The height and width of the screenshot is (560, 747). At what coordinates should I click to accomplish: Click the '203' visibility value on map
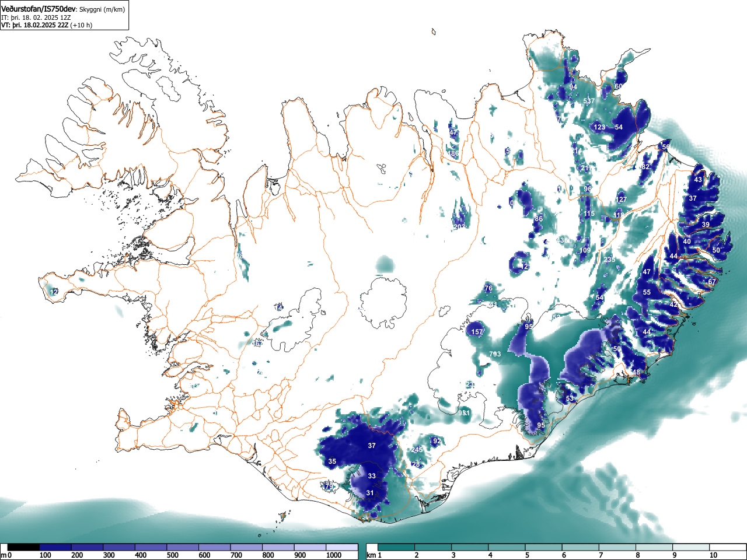(459, 226)
